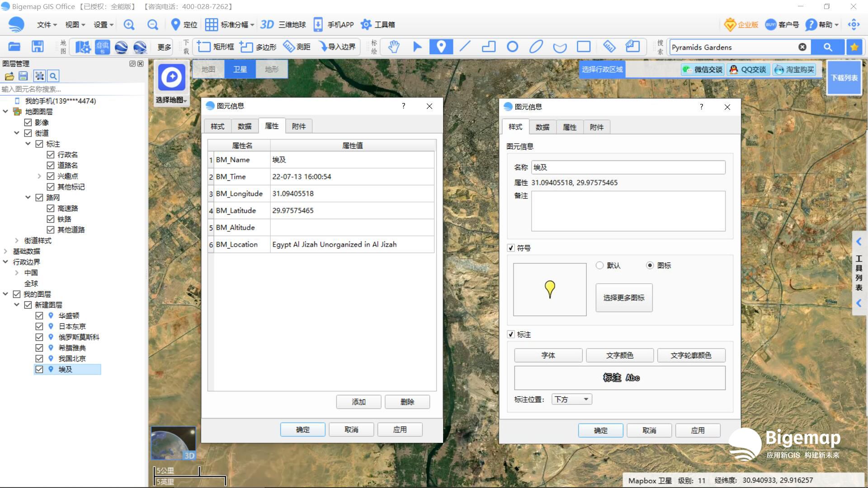Select the 默认 radio button
The image size is (868, 488).
[599, 265]
